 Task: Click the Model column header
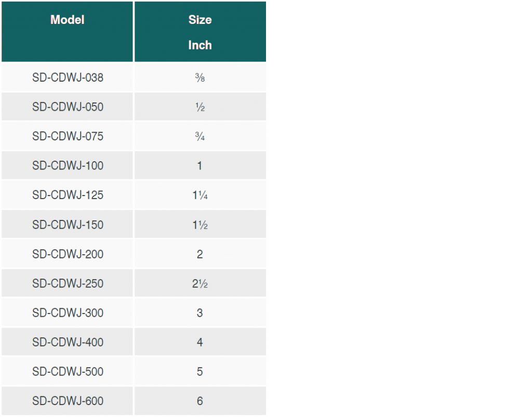tap(67, 32)
